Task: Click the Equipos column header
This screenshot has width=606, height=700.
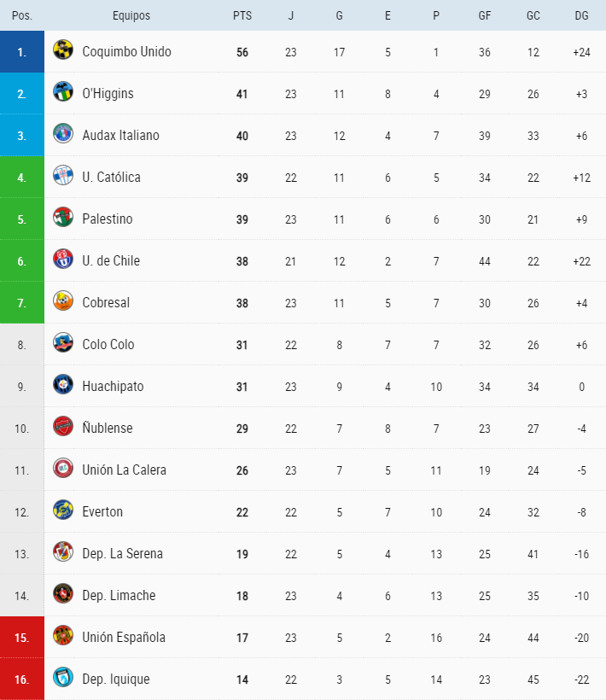Action: [131, 15]
